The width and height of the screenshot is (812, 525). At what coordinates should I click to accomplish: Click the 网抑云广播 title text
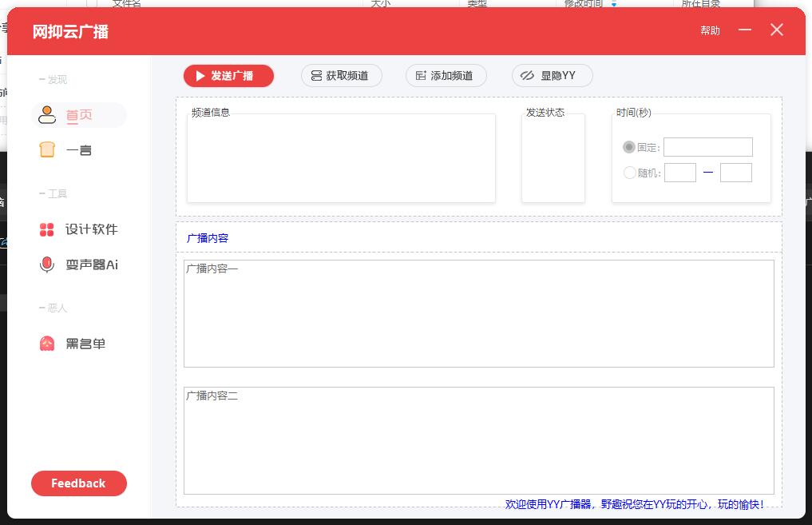pyautogui.click(x=70, y=32)
